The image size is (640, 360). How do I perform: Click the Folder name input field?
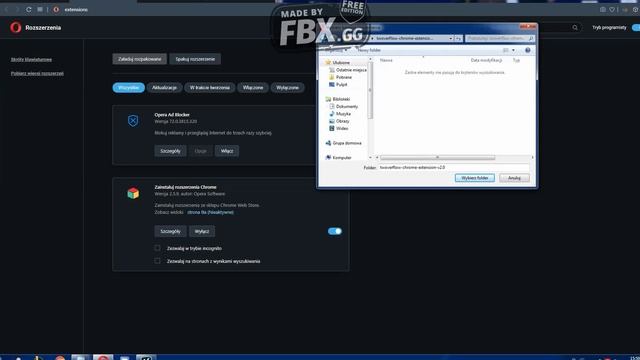pyautogui.click(x=453, y=167)
